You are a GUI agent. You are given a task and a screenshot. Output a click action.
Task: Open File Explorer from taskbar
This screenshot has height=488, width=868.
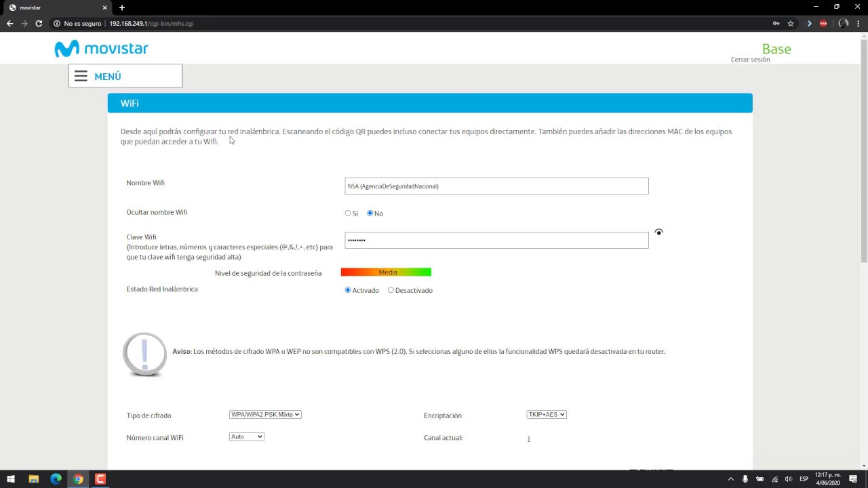[33, 479]
